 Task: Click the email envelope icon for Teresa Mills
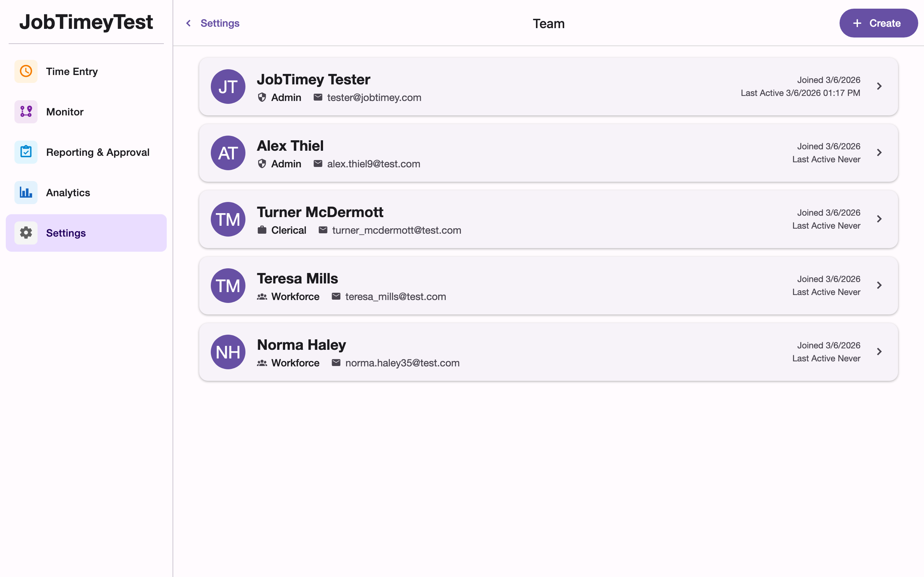pyautogui.click(x=336, y=296)
